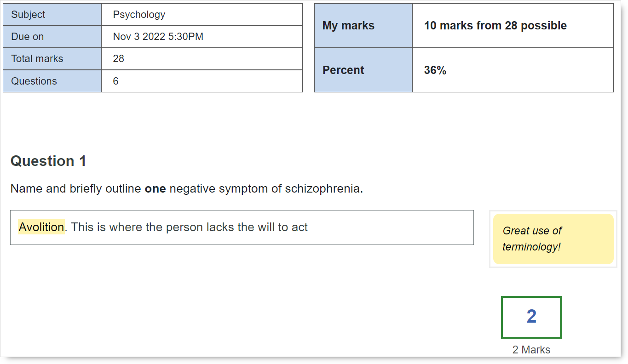Click the "2 Marks" caption below the box
Image resolution: width=628 pixels, height=364 pixels.
(x=531, y=350)
